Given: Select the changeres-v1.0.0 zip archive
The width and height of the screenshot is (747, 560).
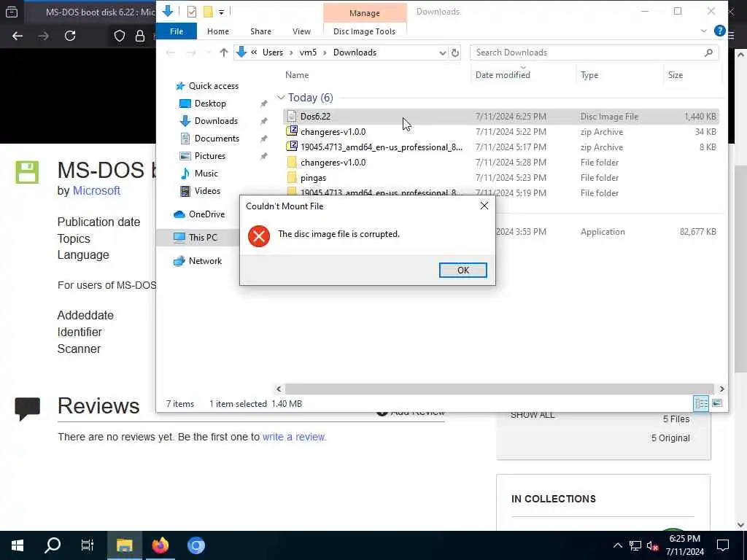Looking at the screenshot, I should coord(500,131).
